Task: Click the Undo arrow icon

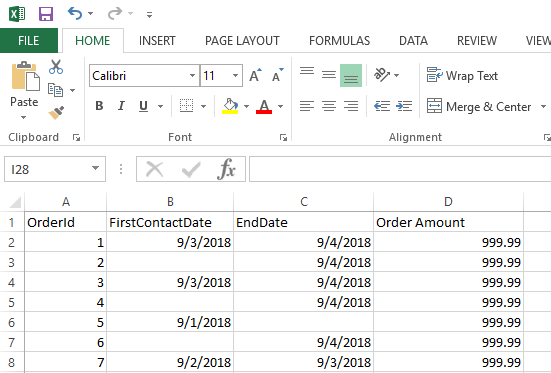Action: point(74,14)
